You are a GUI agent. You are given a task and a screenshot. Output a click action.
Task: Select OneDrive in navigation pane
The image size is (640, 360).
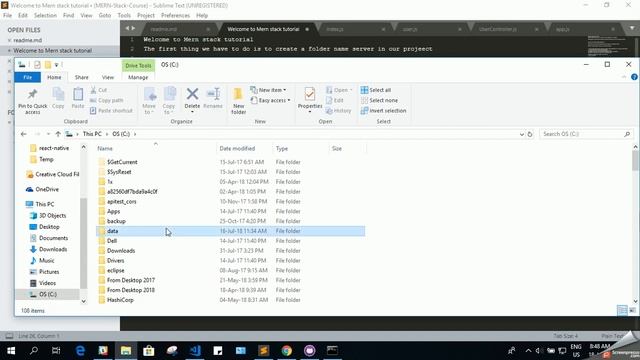47,189
